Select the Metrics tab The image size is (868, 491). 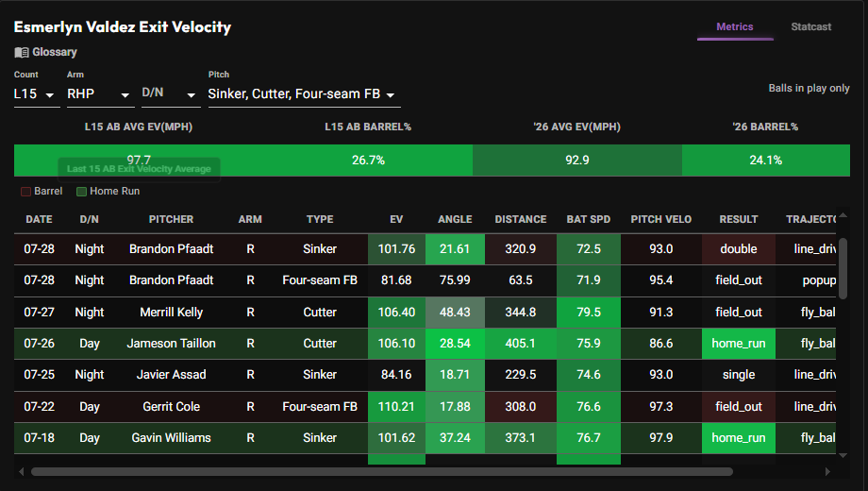click(735, 26)
